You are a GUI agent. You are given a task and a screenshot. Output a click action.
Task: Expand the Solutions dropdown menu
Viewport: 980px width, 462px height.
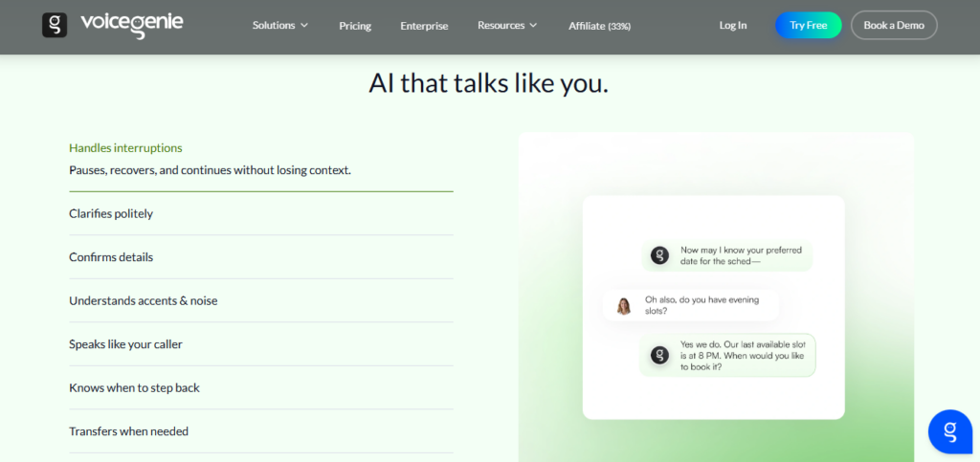pos(280,26)
